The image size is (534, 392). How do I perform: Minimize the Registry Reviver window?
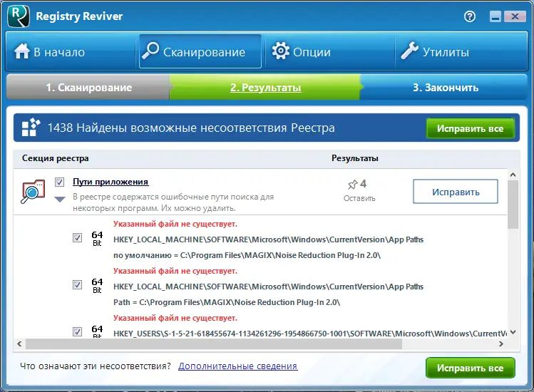point(496,16)
